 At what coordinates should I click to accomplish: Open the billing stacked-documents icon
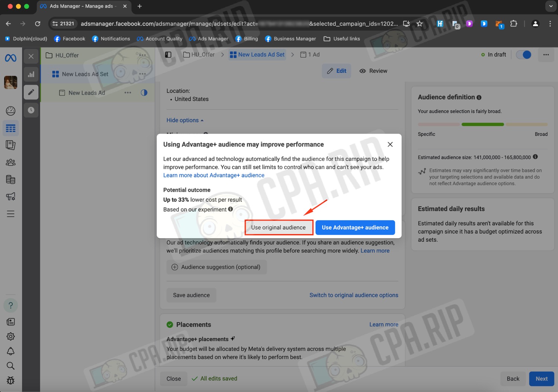click(10, 179)
